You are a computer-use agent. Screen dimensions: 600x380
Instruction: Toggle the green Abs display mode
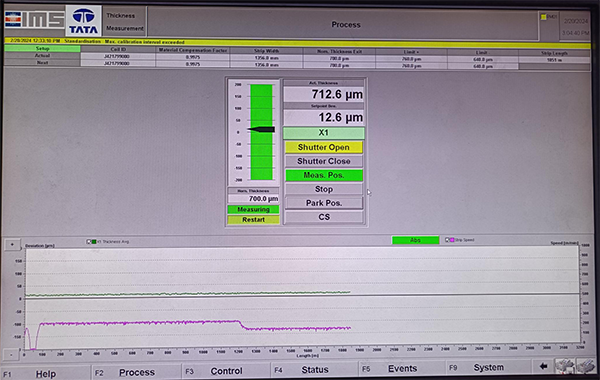(x=415, y=240)
